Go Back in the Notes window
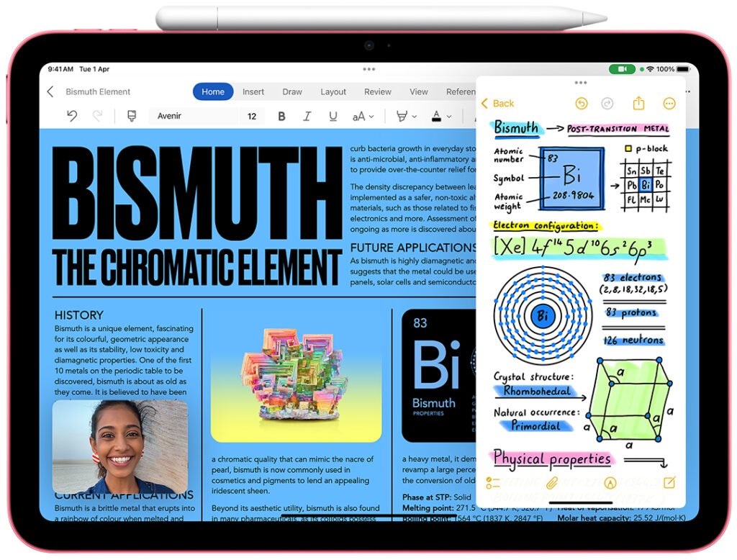The image size is (737, 560). [x=497, y=104]
